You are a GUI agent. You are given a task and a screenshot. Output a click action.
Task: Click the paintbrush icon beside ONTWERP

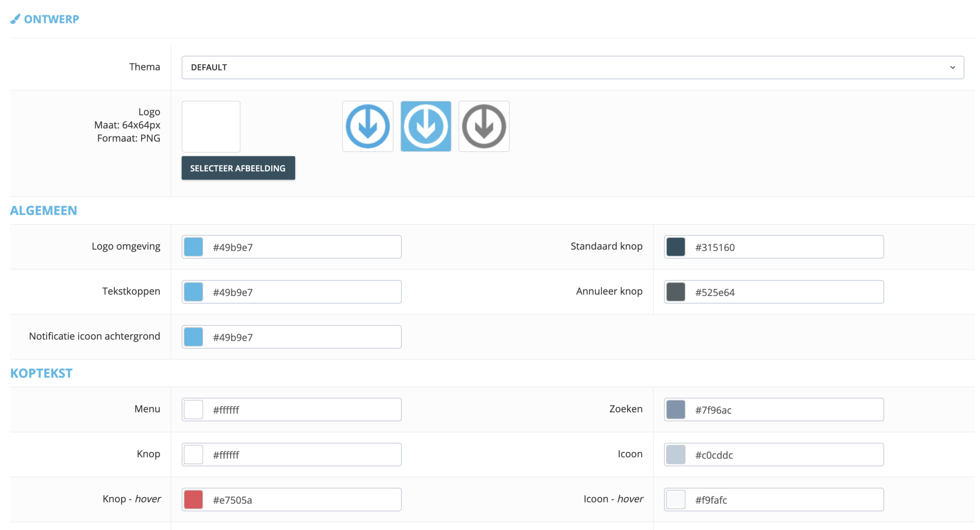coord(15,19)
